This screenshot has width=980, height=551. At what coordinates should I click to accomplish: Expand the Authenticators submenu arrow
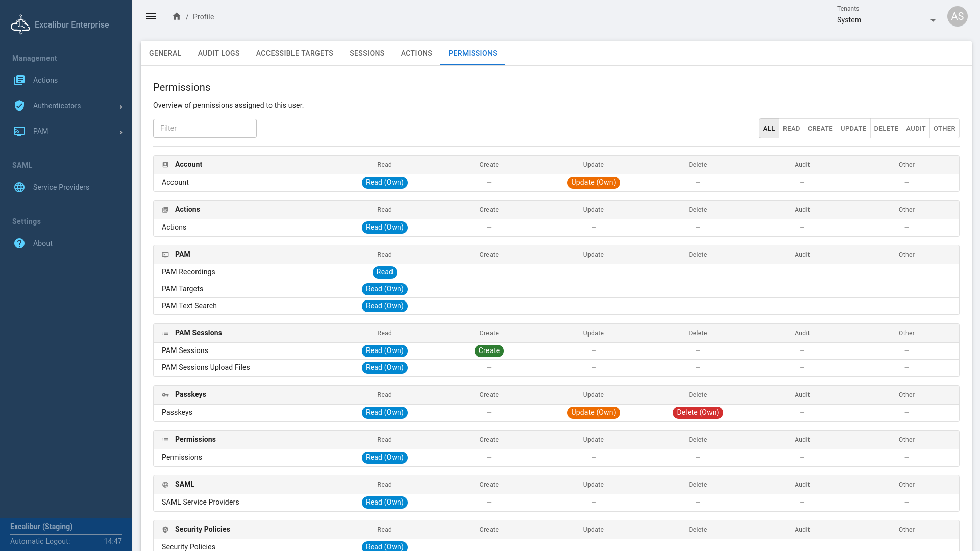[121, 107]
